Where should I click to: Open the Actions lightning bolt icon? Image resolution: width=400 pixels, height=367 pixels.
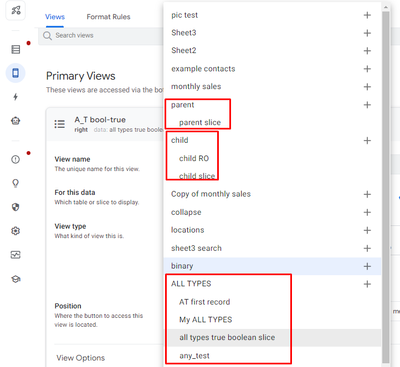(16, 97)
